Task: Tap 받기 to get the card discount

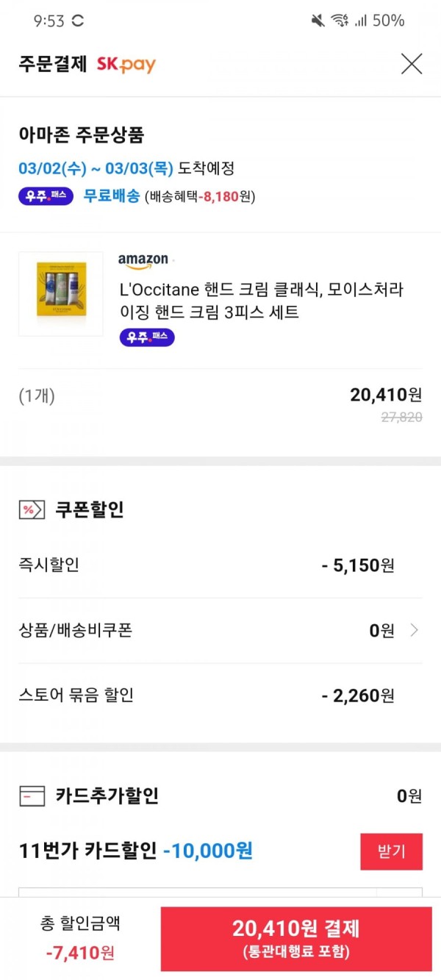Action: tap(391, 851)
